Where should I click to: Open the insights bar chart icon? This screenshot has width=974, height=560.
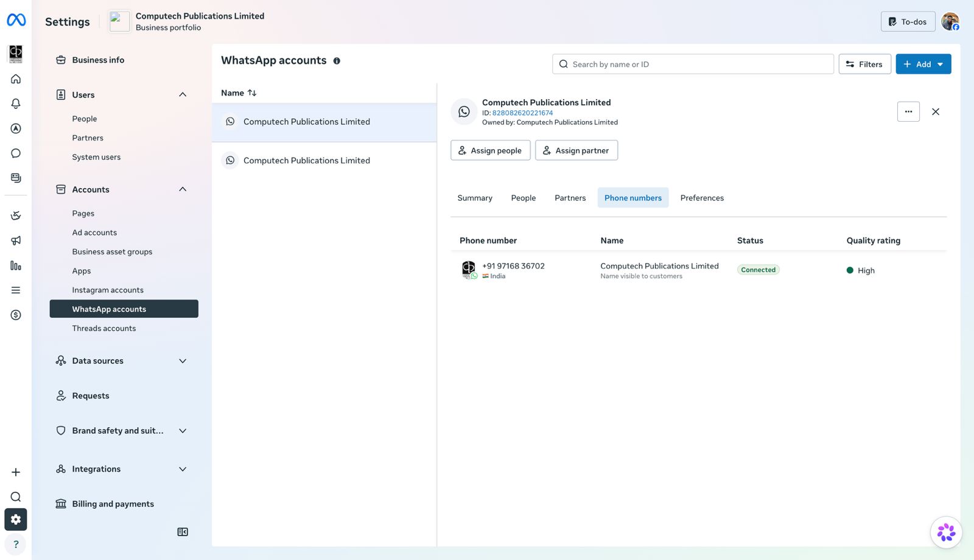pyautogui.click(x=16, y=265)
